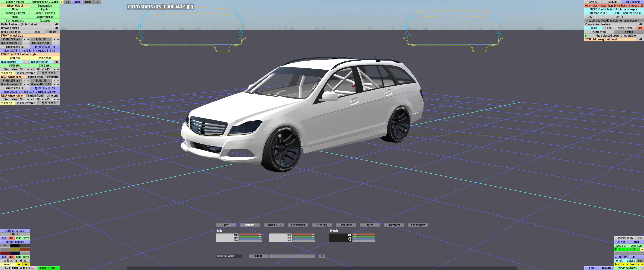Switch to the Brakes / TC tab

pyautogui.click(x=274, y=225)
